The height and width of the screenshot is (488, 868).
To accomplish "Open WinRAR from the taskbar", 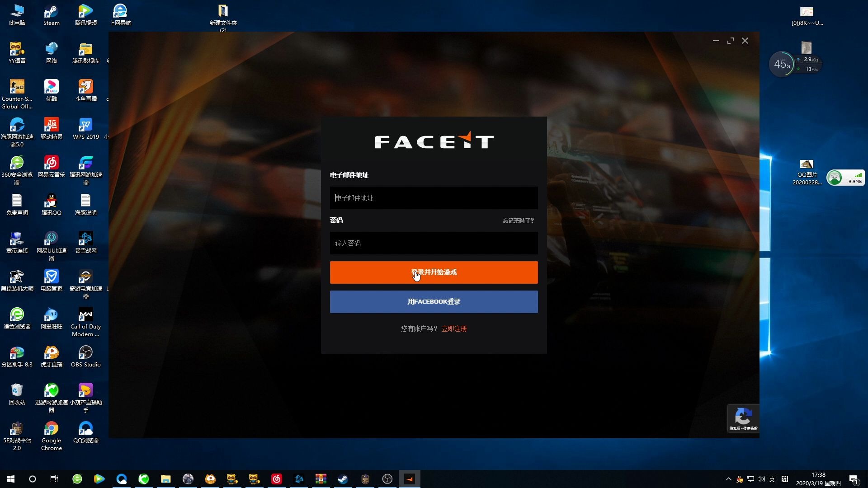I will [x=321, y=479].
